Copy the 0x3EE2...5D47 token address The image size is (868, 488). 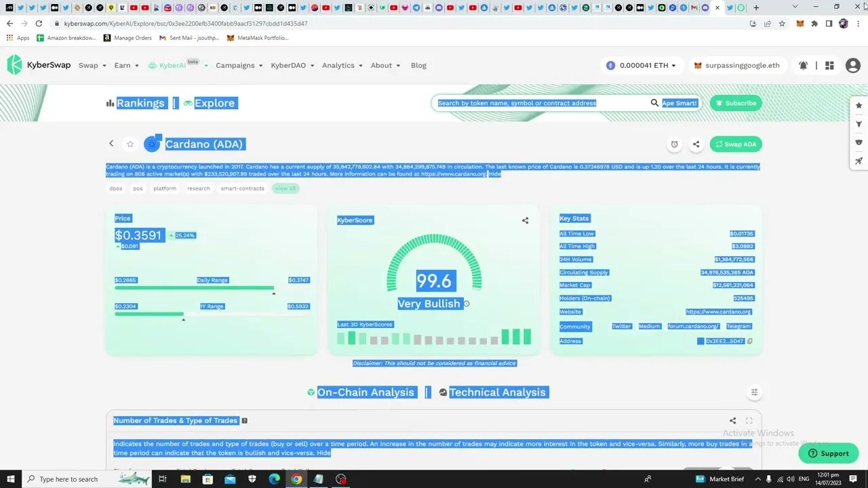point(750,341)
